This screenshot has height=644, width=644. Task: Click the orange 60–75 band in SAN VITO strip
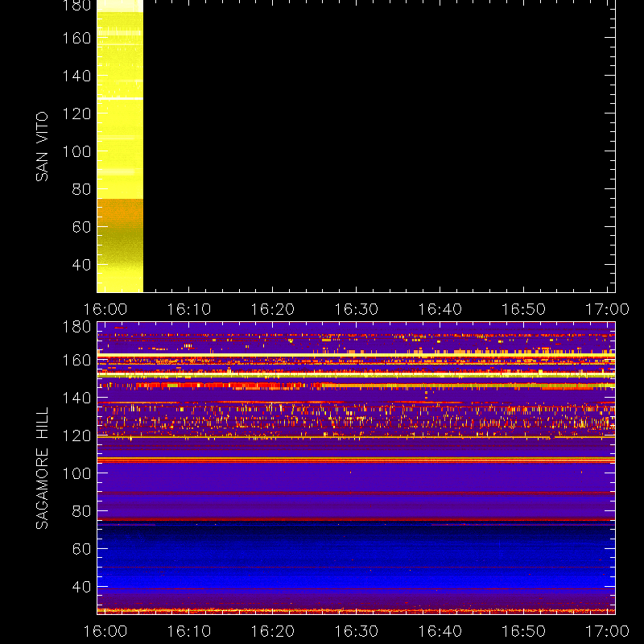point(120,213)
